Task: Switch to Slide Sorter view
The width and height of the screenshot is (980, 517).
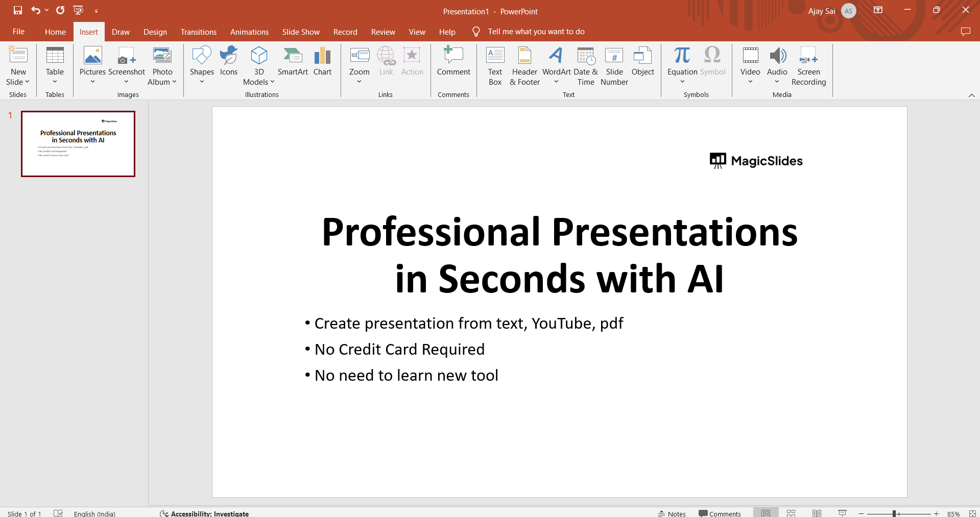Action: 791,513
